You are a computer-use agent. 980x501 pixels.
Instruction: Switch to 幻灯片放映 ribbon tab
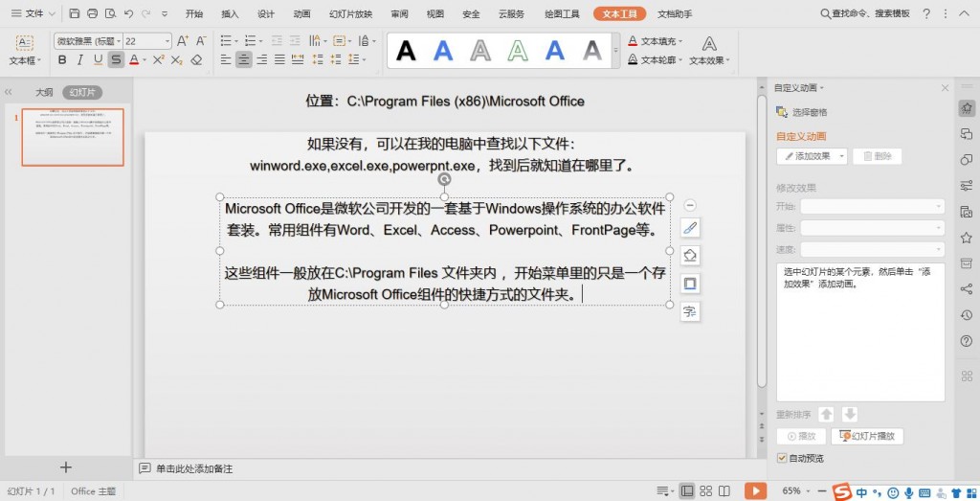coord(350,13)
